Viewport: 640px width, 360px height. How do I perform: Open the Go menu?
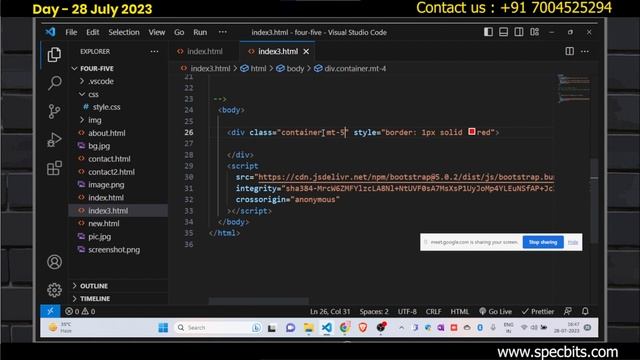[179, 32]
